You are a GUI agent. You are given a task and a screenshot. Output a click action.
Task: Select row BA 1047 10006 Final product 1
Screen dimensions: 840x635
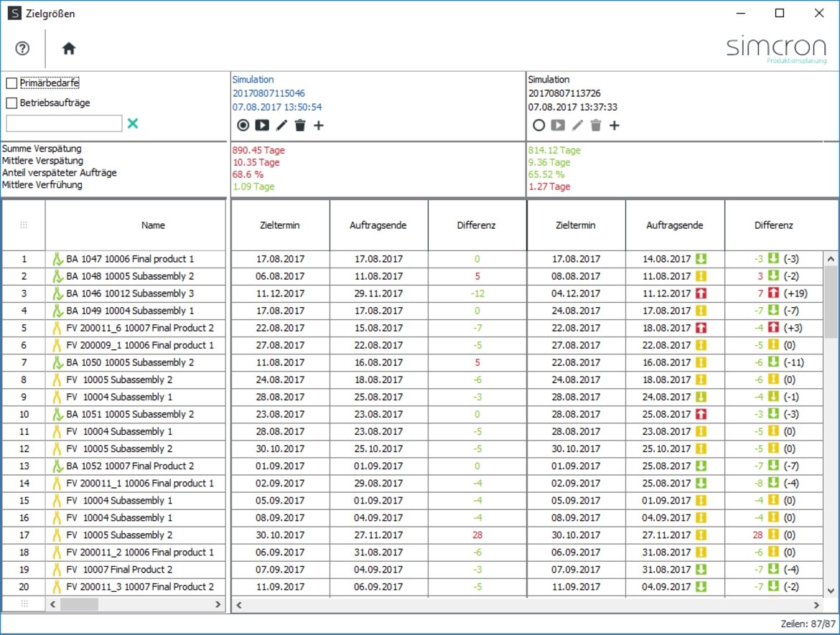point(130,259)
